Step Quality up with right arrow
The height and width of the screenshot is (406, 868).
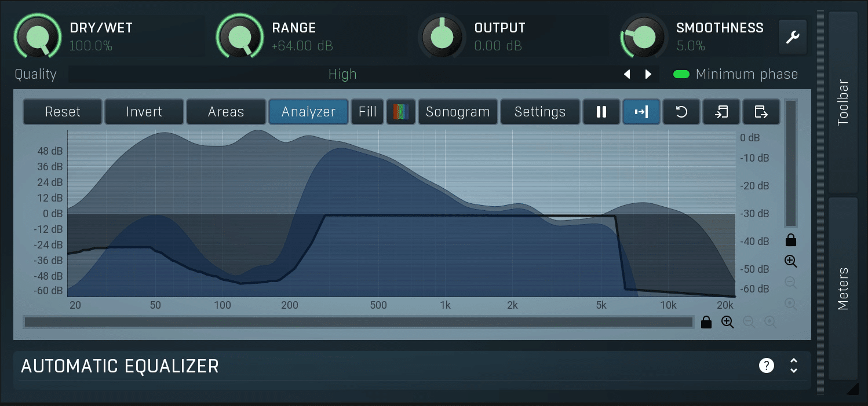pyautogui.click(x=648, y=74)
